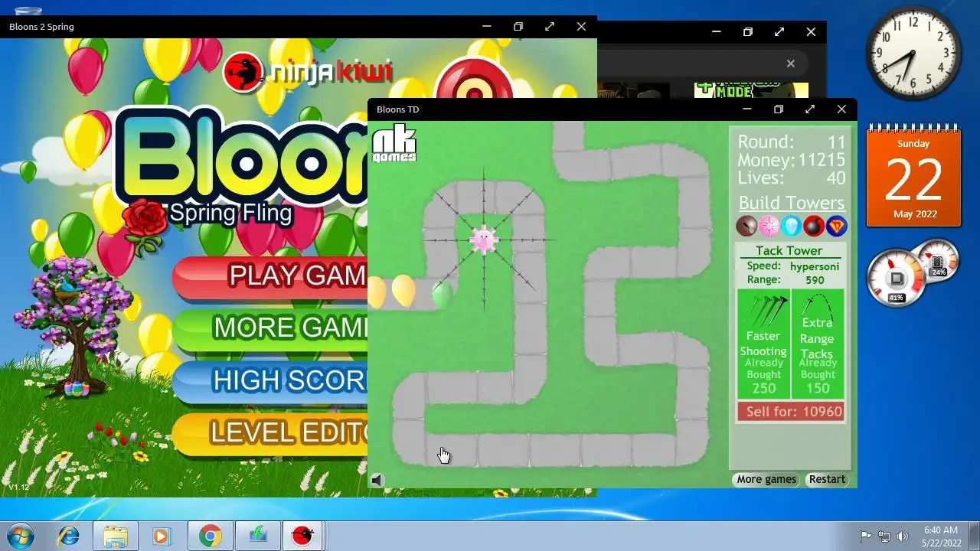Image resolution: width=980 pixels, height=551 pixels.
Task: Open Windows Media Player from taskbar
Action: click(x=162, y=536)
